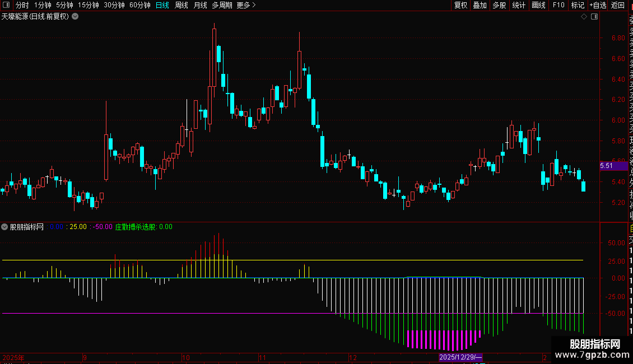633x364 pixels.
Task: Select the 5分钟 period tab
Action: 64,5
